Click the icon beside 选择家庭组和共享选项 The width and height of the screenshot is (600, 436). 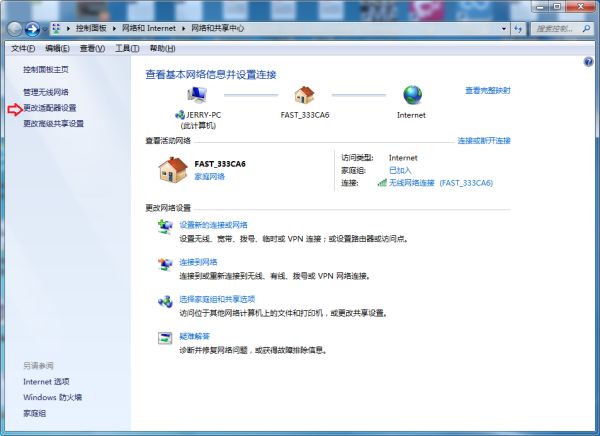click(x=165, y=302)
